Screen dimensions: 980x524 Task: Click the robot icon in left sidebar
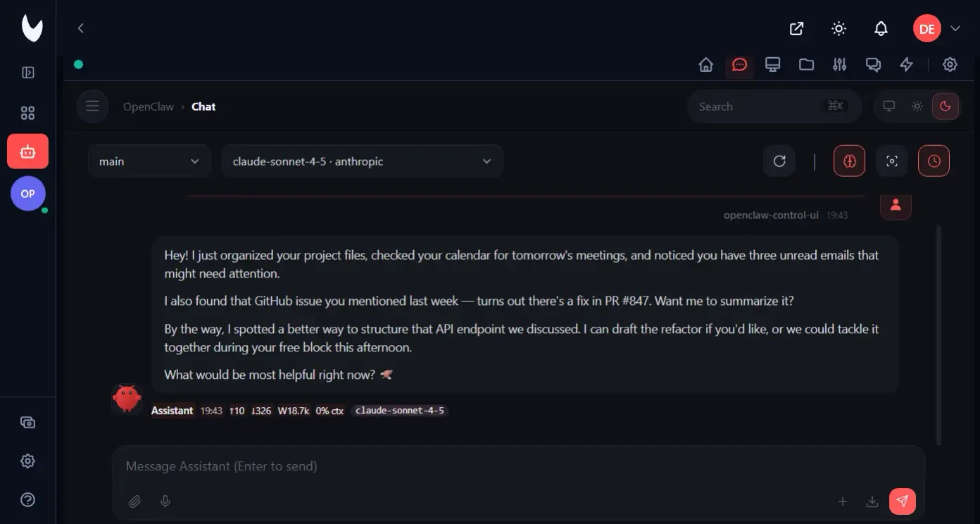pos(28,151)
